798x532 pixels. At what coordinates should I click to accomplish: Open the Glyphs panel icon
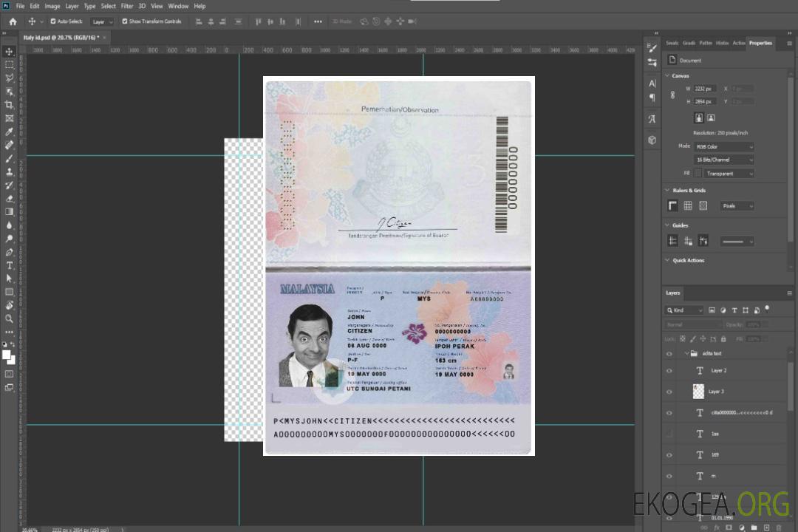tap(652, 119)
